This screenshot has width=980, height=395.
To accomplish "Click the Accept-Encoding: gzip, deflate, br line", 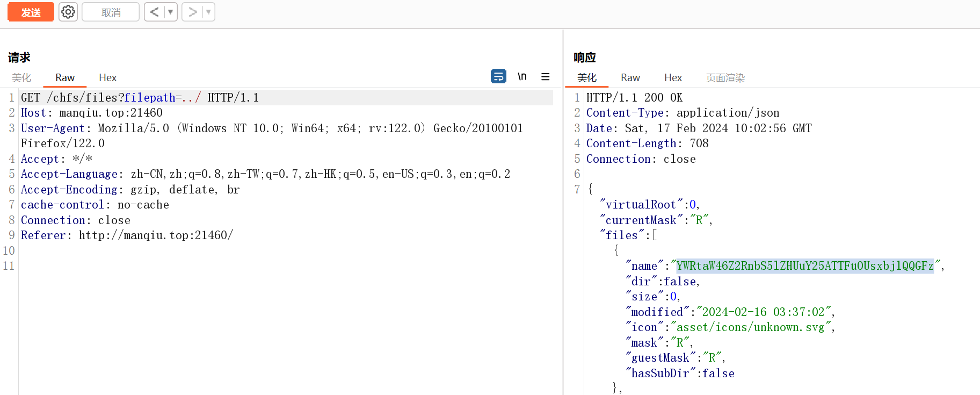I will [130, 190].
